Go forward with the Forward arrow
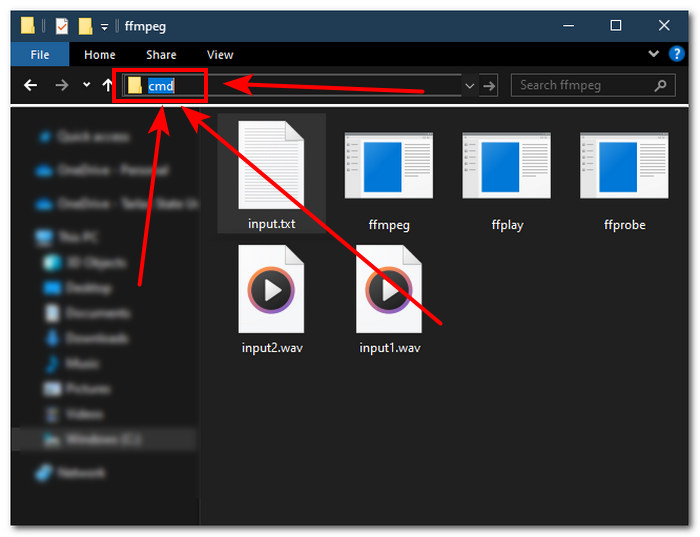 (62, 85)
